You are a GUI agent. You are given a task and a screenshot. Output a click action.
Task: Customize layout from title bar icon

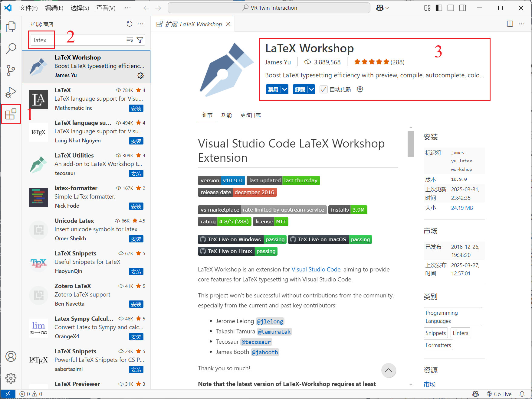pos(427,8)
